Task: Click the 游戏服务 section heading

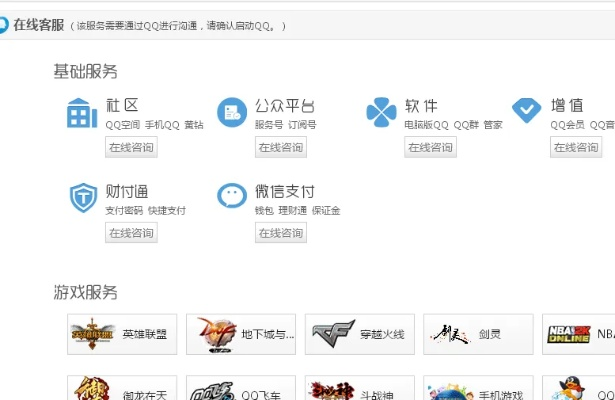Action: (x=86, y=292)
